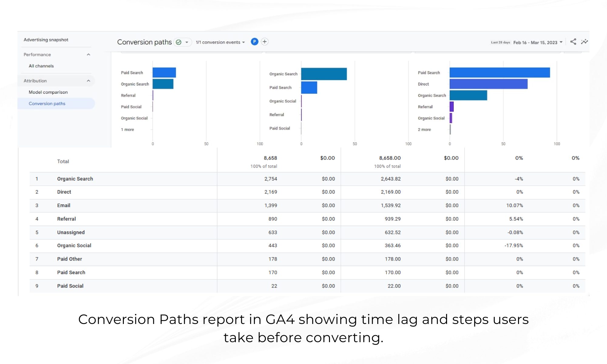Open Advertising snapshot page
Screen dimensions: 607x364
click(x=46, y=40)
